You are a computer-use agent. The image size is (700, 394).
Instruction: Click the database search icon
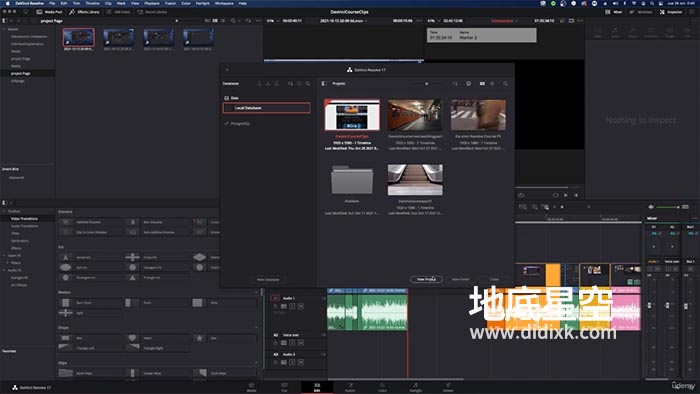click(x=308, y=83)
